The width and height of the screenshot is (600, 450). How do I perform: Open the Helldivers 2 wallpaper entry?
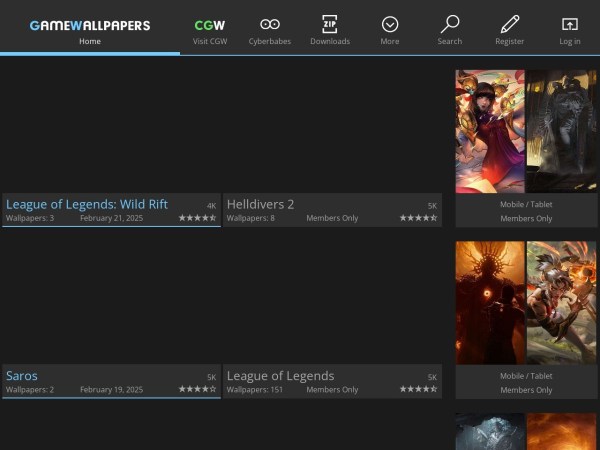[x=261, y=204]
